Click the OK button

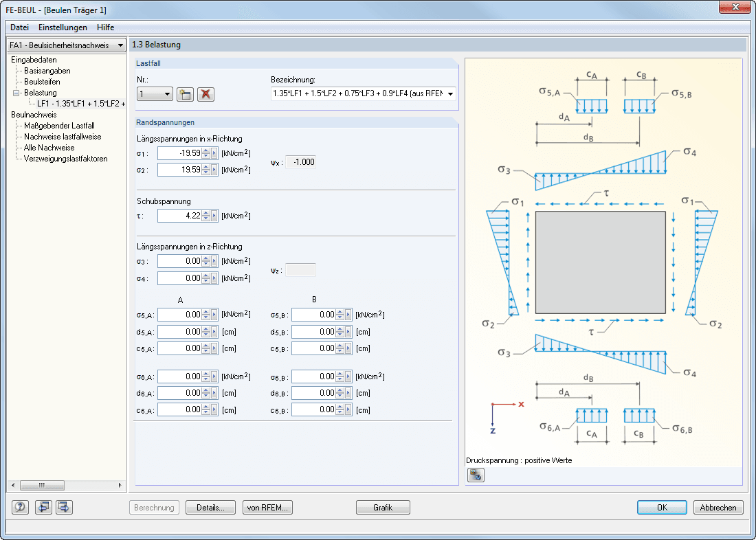pos(662,507)
